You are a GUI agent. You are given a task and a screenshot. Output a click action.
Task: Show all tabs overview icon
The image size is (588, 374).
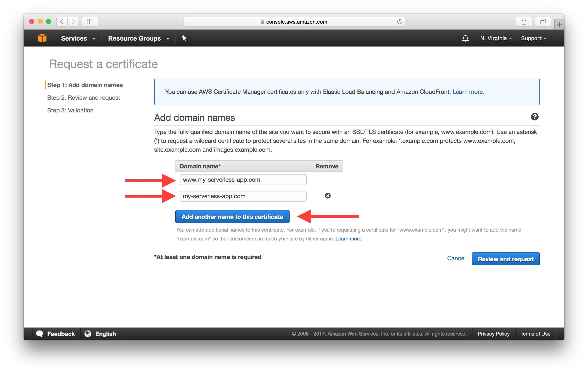(x=543, y=22)
